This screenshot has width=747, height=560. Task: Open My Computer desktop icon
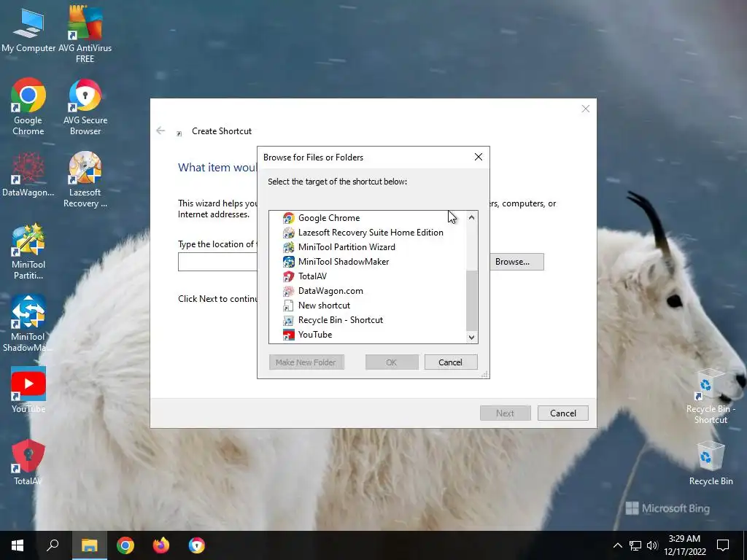coord(28,30)
